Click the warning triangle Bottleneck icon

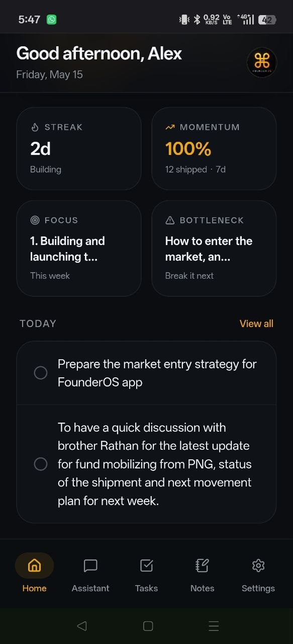point(170,220)
